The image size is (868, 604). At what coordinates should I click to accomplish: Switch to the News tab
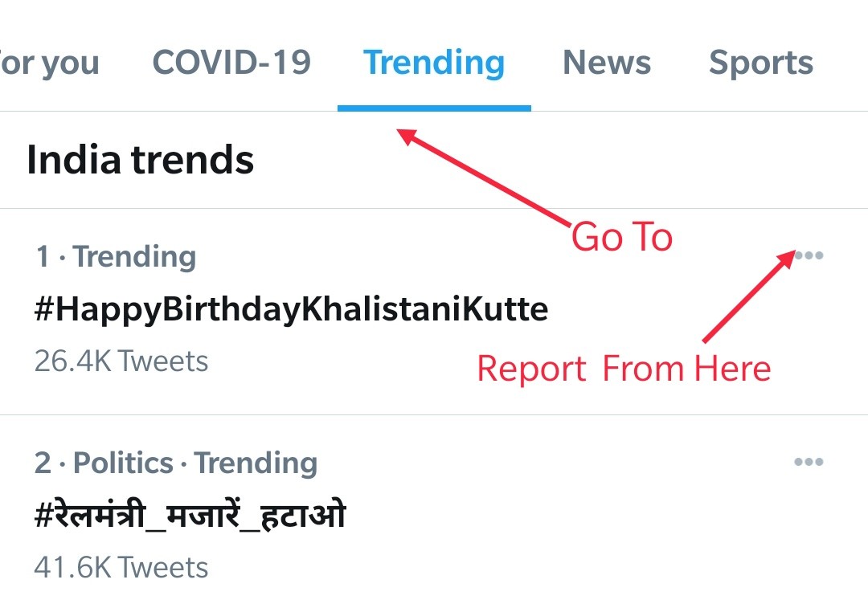tap(608, 63)
